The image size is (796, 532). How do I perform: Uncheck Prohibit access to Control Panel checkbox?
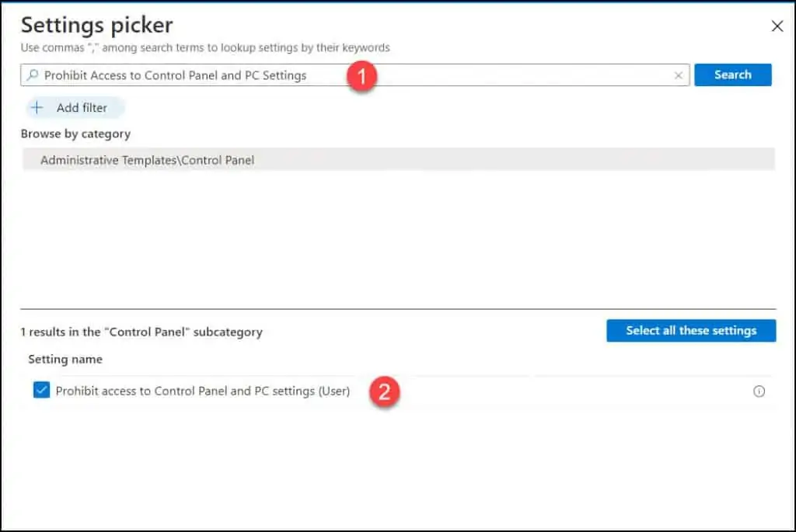coord(42,390)
